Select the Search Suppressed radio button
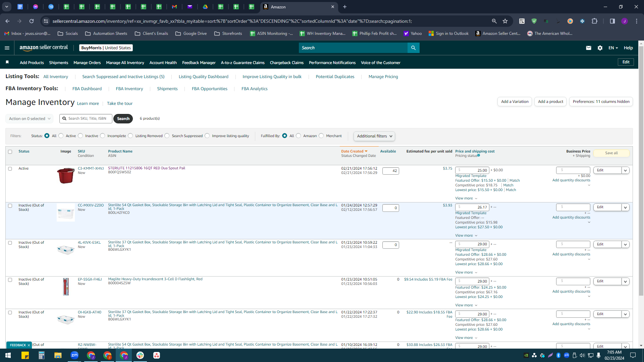The width and height of the screenshot is (644, 362). pyautogui.click(x=167, y=136)
